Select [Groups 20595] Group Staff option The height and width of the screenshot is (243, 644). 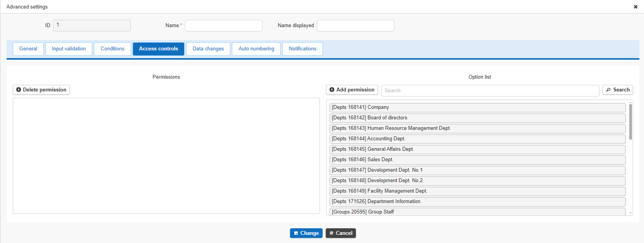(x=477, y=212)
